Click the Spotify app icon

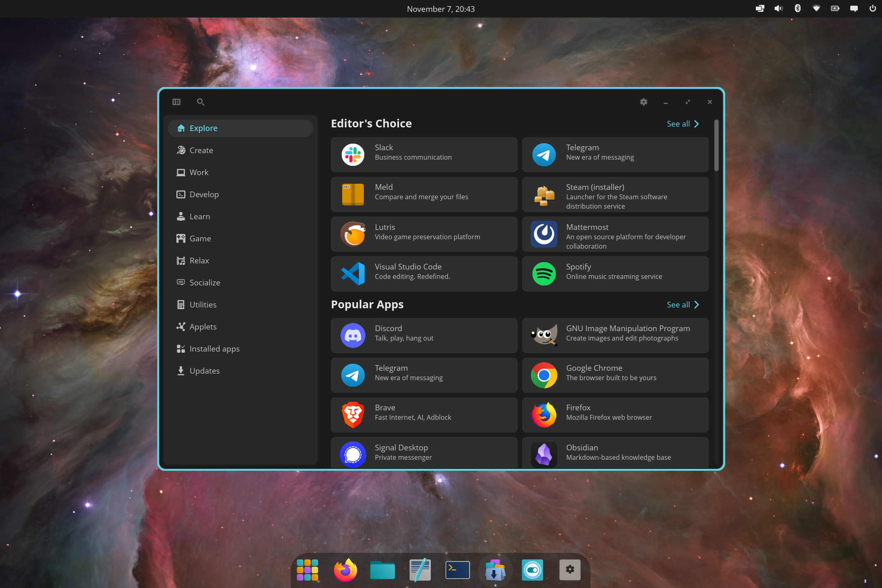tap(544, 274)
